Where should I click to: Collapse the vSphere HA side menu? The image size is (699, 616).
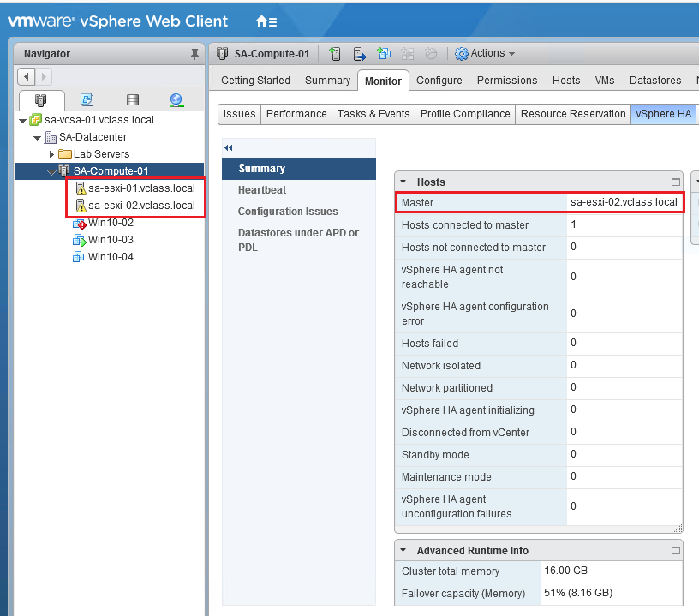229,148
